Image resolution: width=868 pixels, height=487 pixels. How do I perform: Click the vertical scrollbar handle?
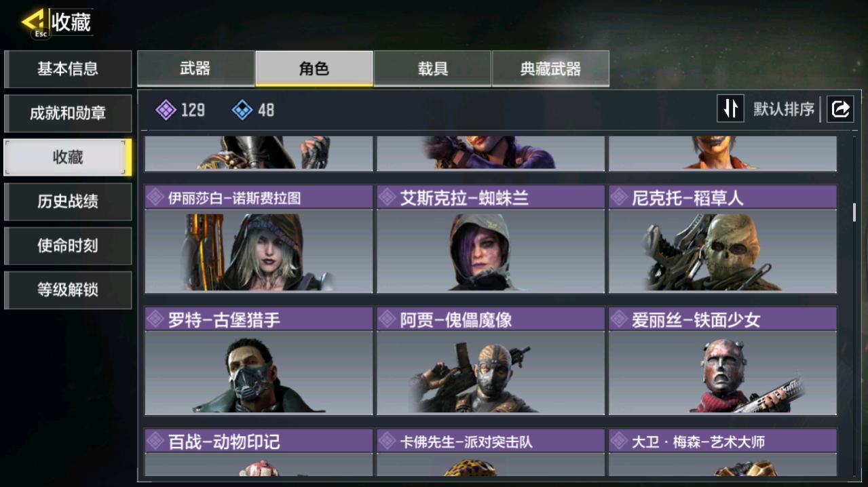pos(854,212)
